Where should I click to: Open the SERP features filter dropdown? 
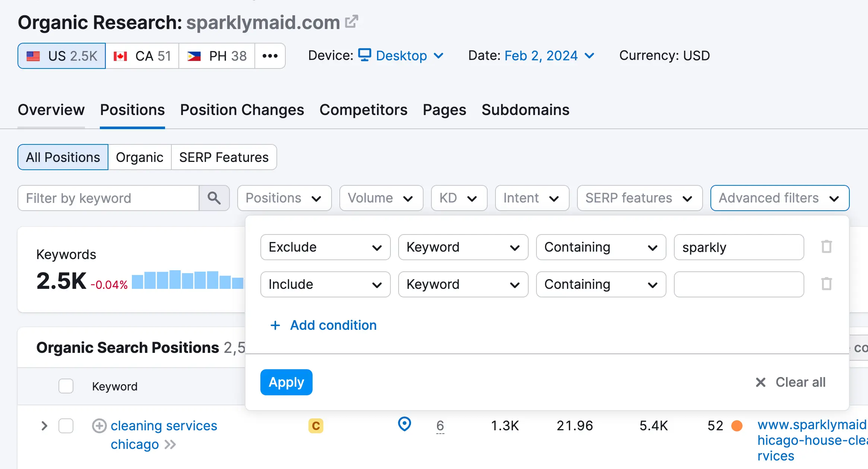639,198
